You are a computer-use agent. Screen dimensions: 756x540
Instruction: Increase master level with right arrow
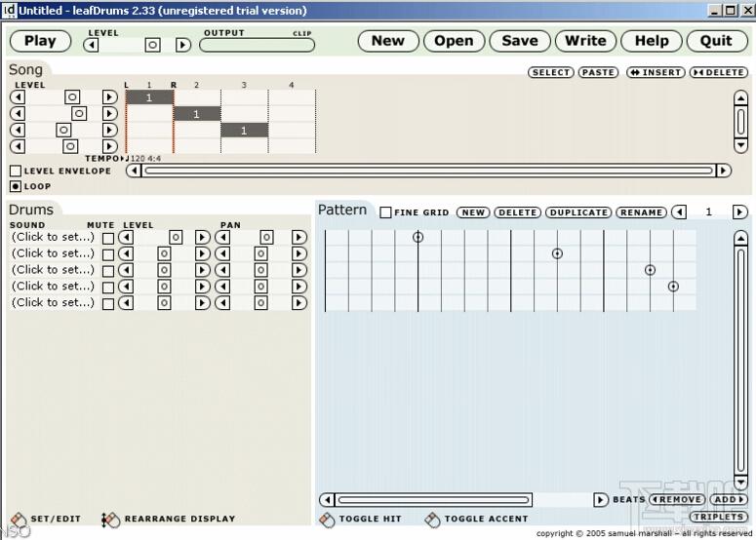[x=182, y=45]
